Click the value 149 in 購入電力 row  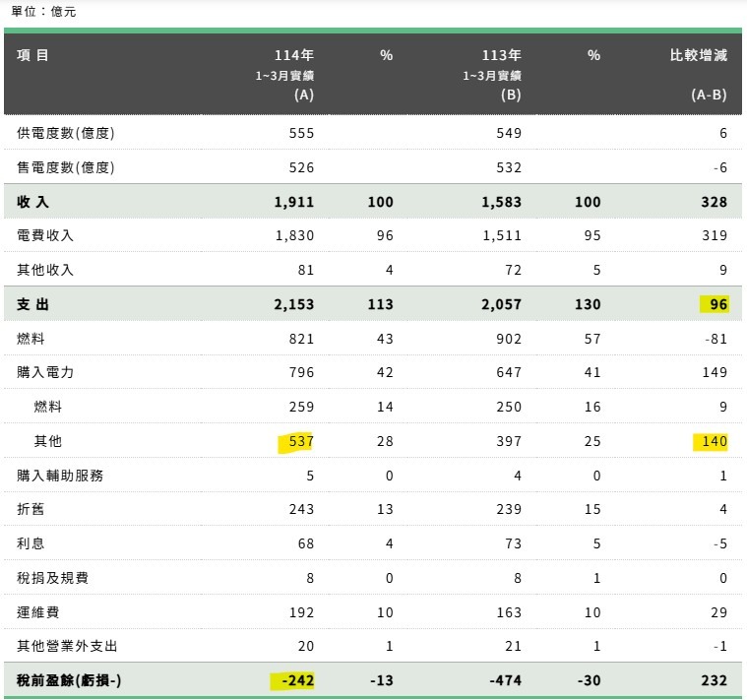click(715, 372)
